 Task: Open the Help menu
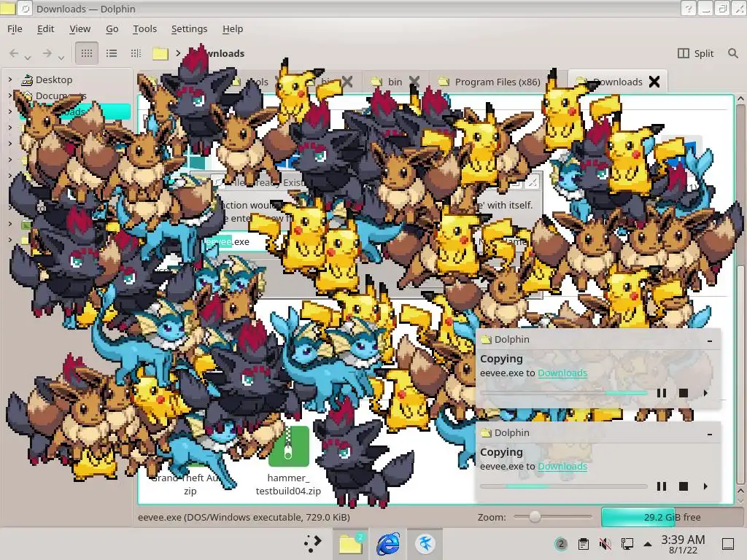click(x=233, y=29)
